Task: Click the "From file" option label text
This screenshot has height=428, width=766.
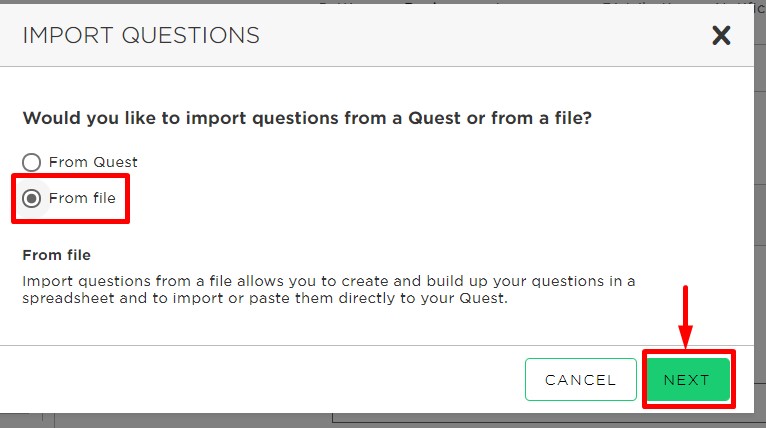Action: 82,198
